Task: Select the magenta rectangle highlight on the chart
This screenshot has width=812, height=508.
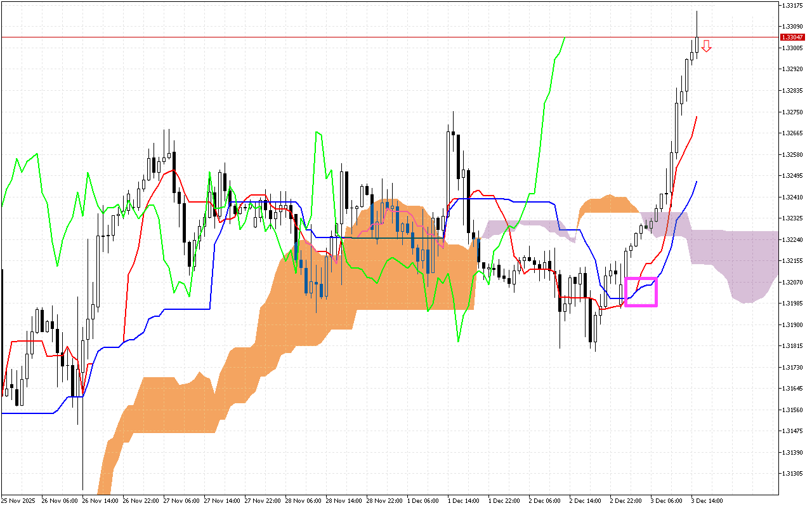Action: point(640,291)
